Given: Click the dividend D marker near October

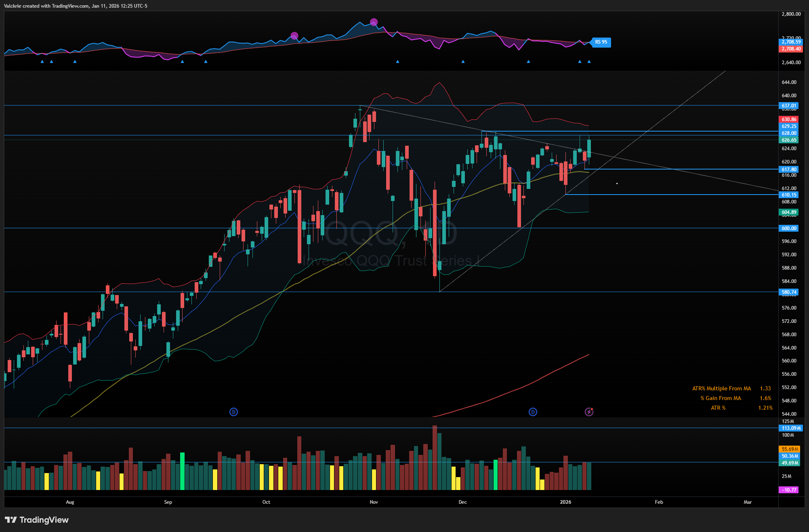Looking at the screenshot, I should point(233,412).
